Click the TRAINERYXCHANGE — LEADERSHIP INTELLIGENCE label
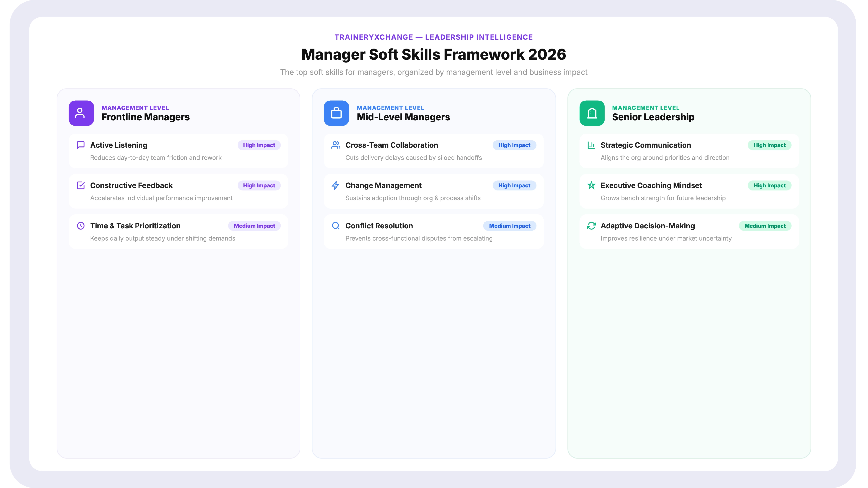This screenshot has width=868, height=488. coord(434,37)
